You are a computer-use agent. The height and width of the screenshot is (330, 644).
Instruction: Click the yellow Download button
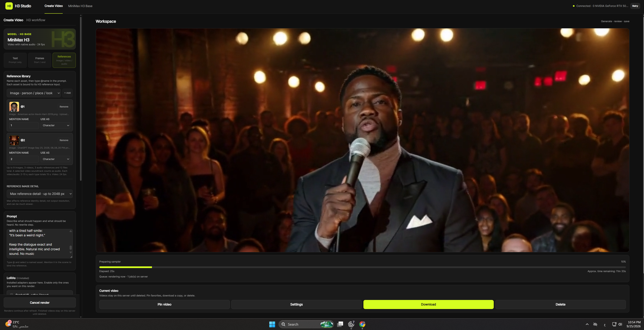[x=428, y=304]
